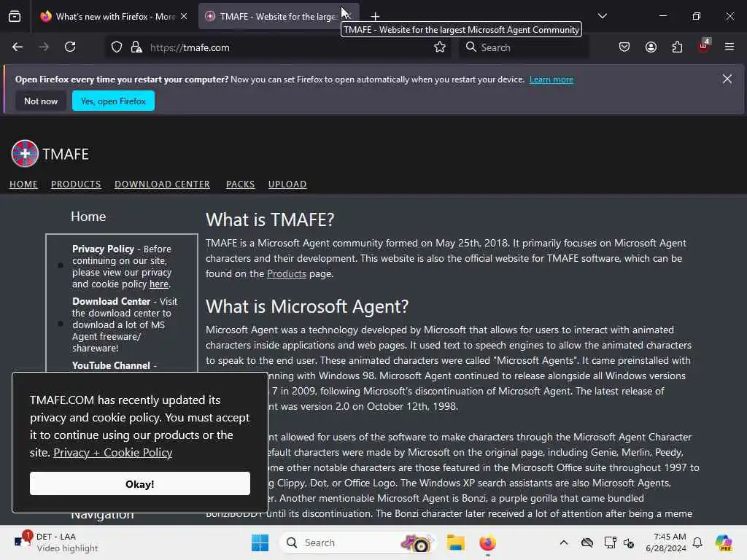Open the 7:45 AM clock and calendar

[x=665, y=542]
